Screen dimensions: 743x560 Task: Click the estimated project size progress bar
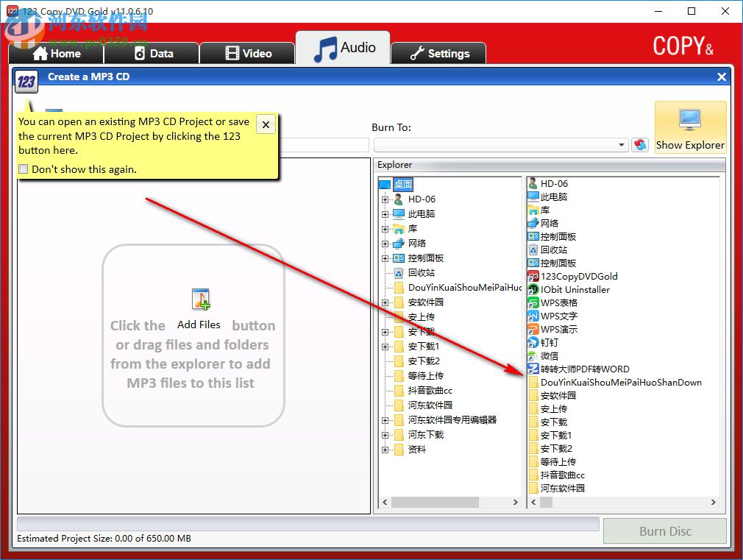coord(308,524)
